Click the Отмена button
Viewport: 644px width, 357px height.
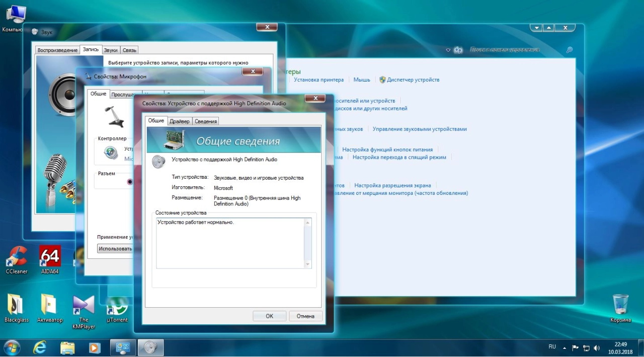(305, 316)
